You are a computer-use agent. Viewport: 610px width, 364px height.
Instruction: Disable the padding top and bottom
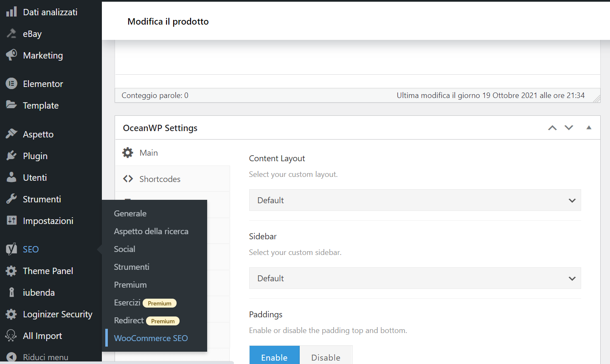[x=326, y=356]
